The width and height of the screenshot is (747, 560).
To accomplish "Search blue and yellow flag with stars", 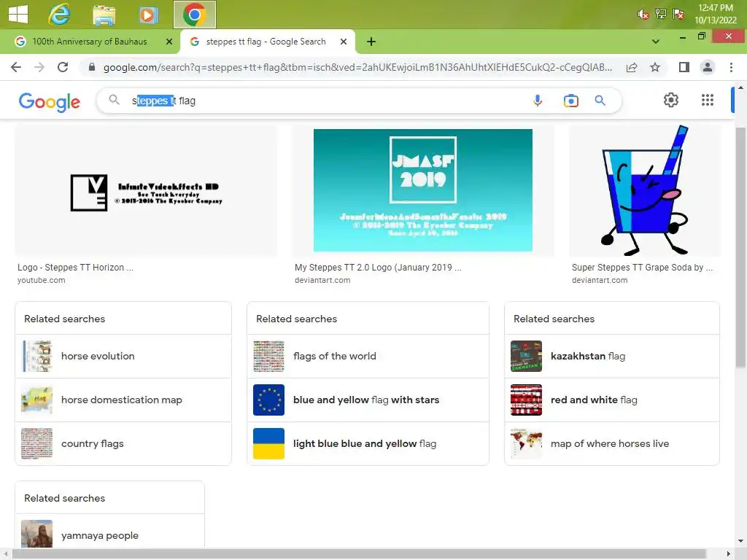I will point(368,400).
